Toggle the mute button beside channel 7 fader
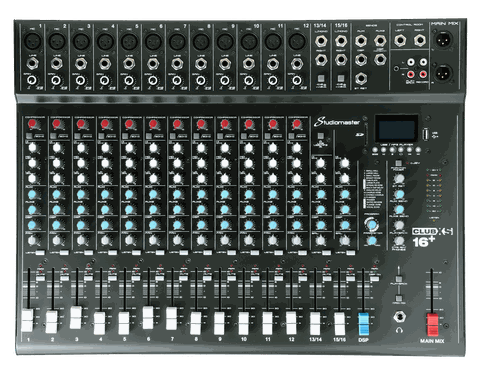 184,278
